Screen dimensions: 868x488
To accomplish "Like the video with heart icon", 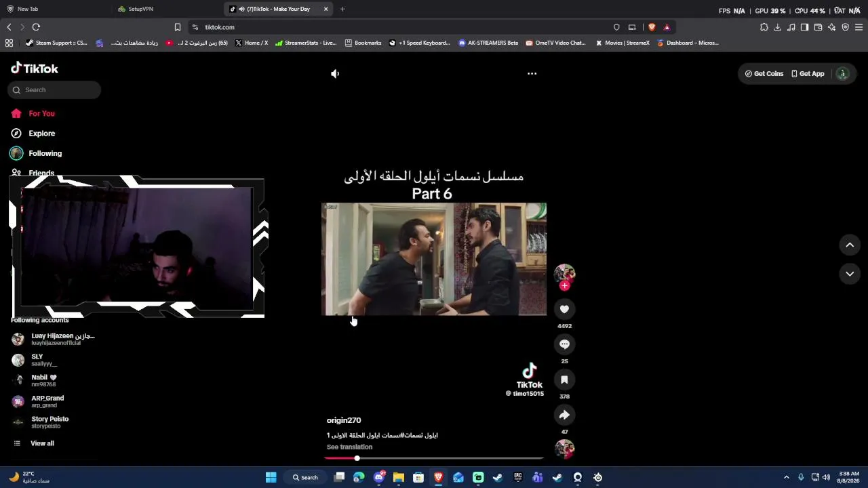I will coord(564,309).
